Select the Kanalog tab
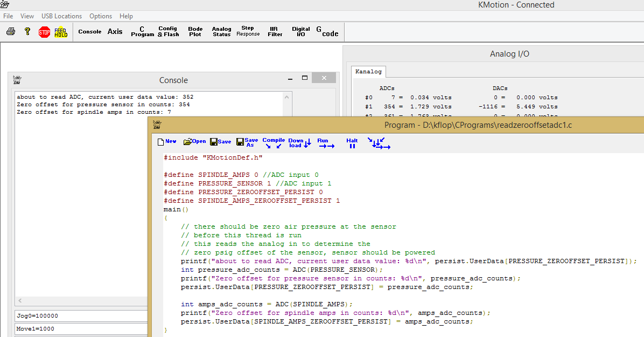644x337 pixels. click(368, 72)
